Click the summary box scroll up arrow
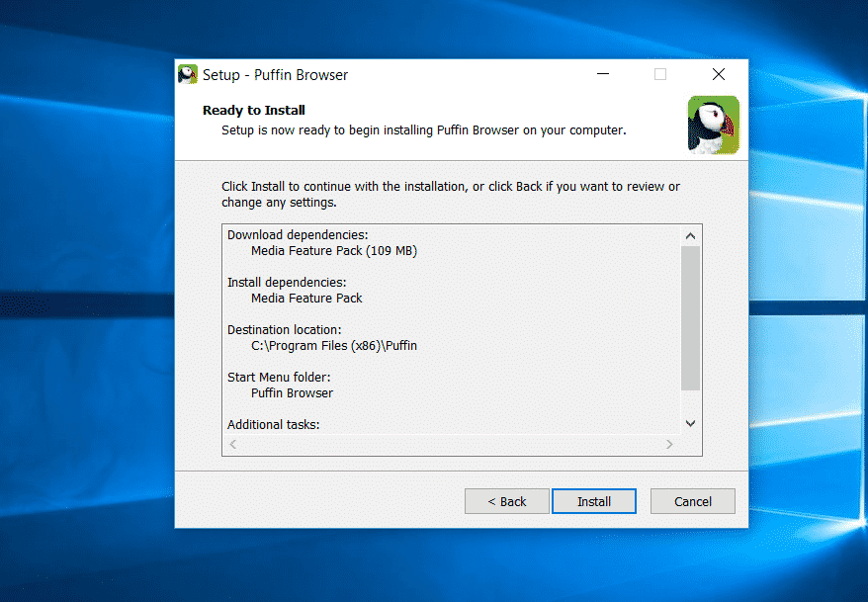The height and width of the screenshot is (602, 868). pyautogui.click(x=690, y=236)
